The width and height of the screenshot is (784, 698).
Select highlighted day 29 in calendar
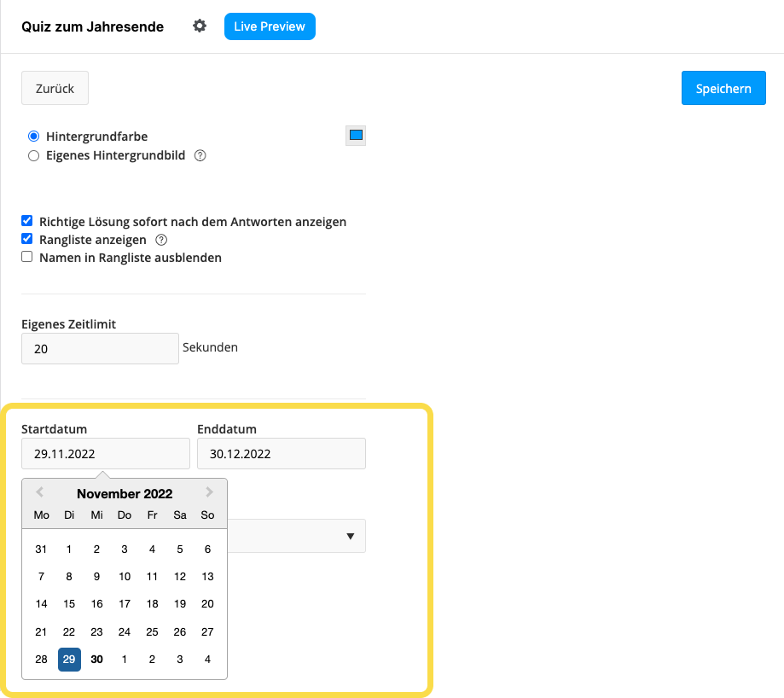[x=69, y=659]
